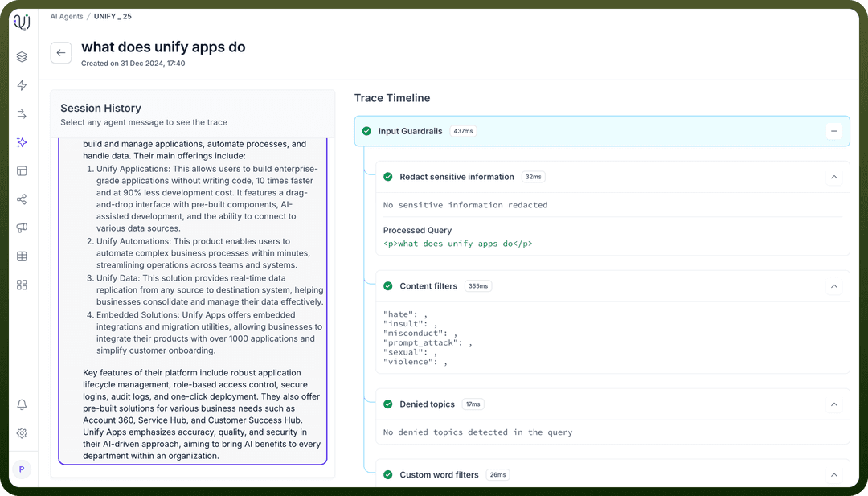Image resolution: width=868 pixels, height=496 pixels.
Task: Click the processed query code text
Action: (x=458, y=244)
